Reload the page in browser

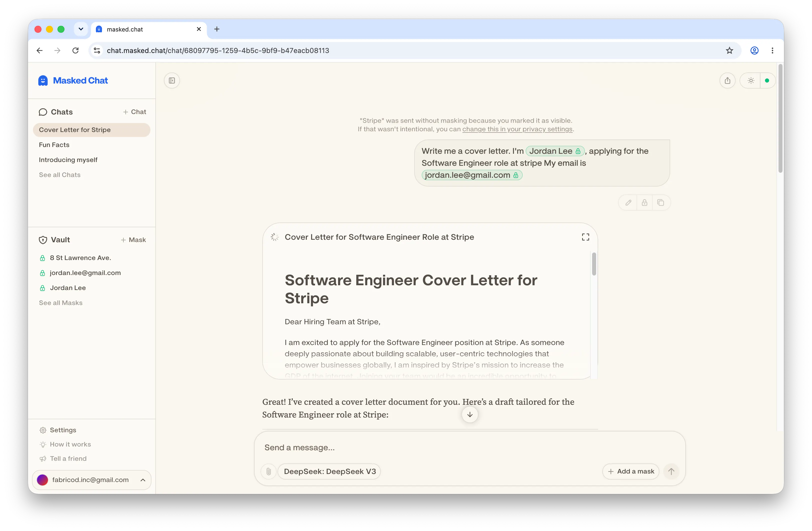coord(76,50)
